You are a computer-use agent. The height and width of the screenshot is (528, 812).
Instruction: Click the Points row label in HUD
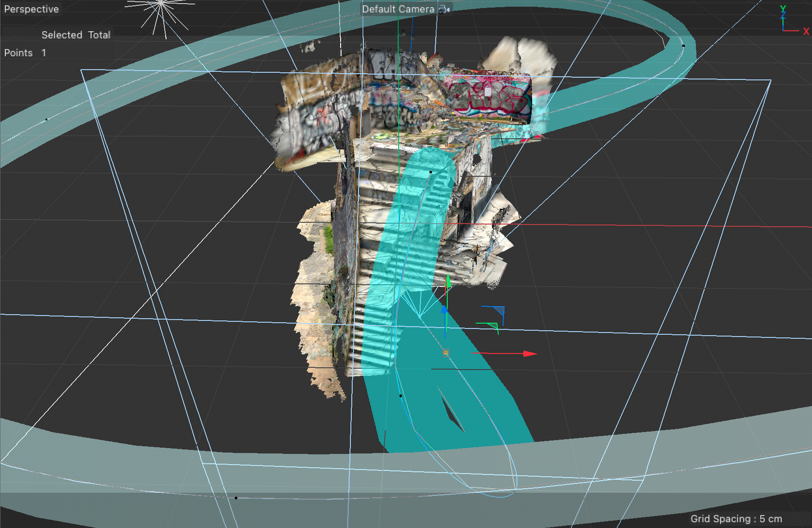coord(18,53)
